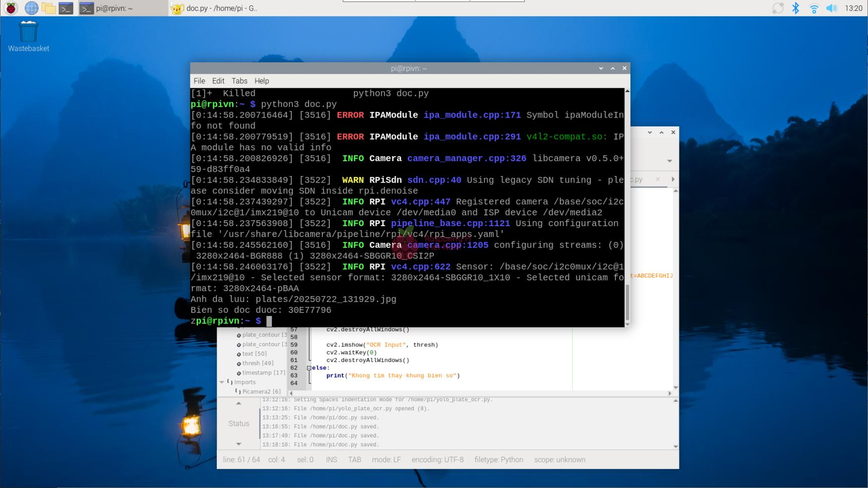Click the terminal vertical scrollbar handle
The height and width of the screenshot is (488, 868).
tap(627, 303)
